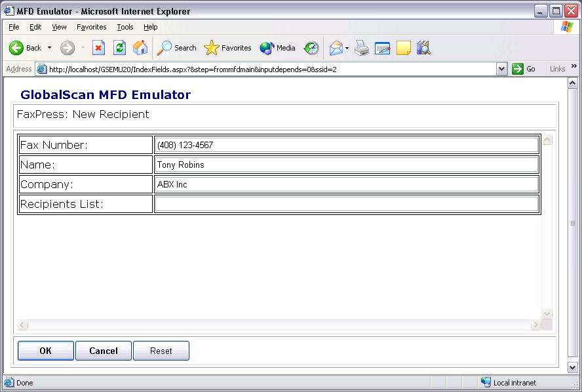Click the Mail envelope icon
The image size is (582, 392).
[x=336, y=48]
